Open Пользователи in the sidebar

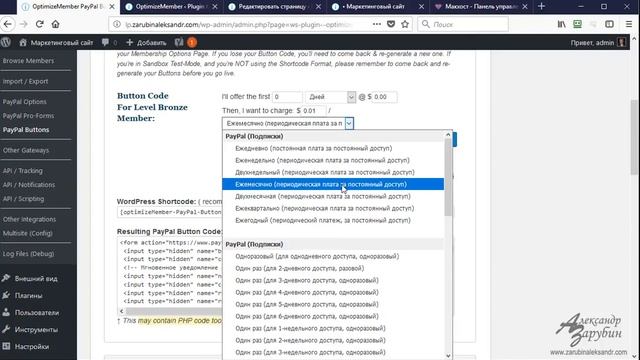click(x=37, y=313)
